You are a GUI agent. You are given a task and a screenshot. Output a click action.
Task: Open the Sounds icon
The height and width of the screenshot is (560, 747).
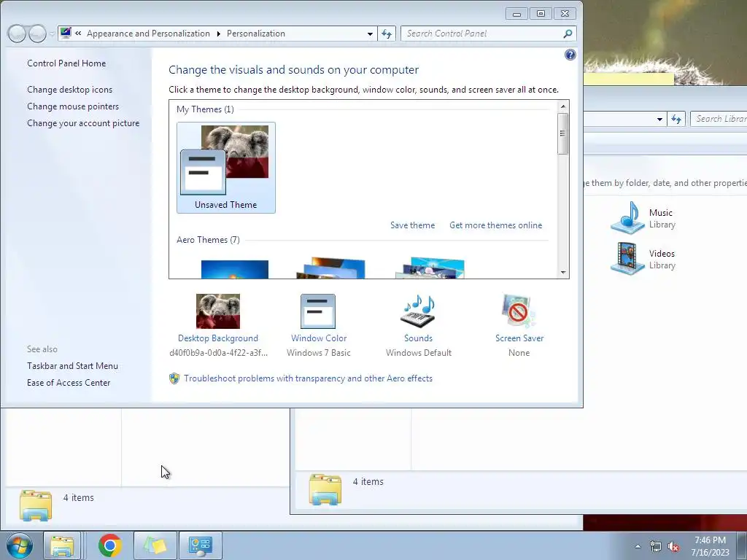pos(418,311)
